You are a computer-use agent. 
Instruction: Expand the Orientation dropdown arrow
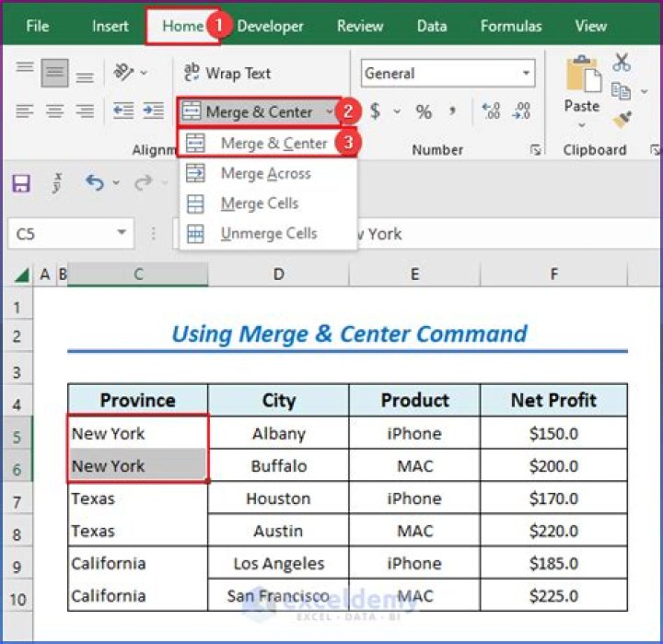tap(144, 73)
